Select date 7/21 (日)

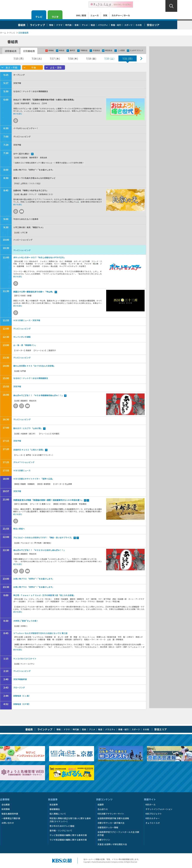[127, 59]
